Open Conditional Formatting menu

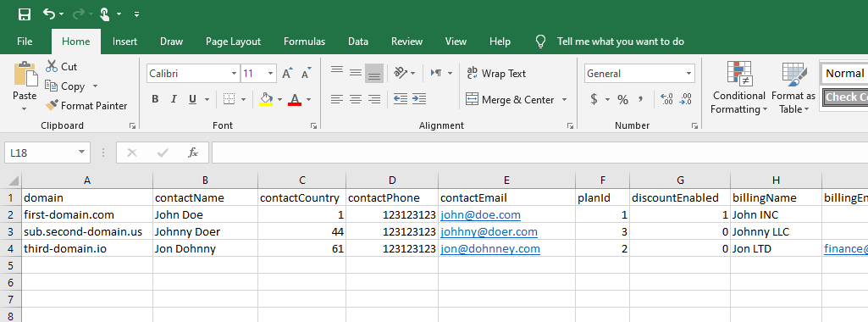[739, 88]
